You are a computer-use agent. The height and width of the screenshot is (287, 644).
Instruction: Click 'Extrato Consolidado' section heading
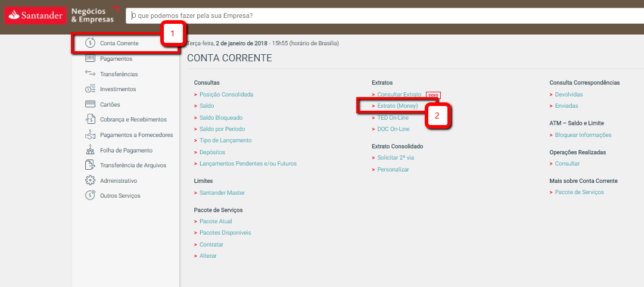pyautogui.click(x=397, y=146)
